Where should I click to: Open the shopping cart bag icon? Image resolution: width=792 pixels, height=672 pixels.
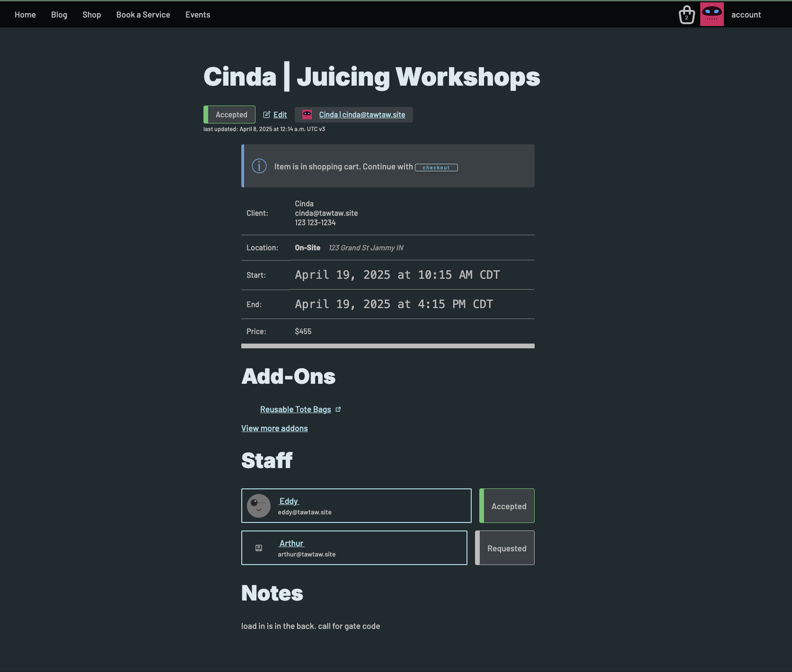coord(686,15)
